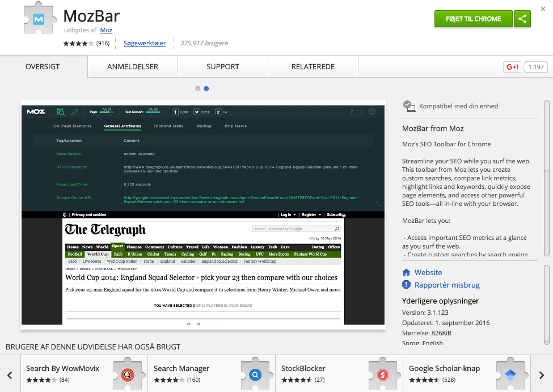This screenshot has height=392, width=553.
Task: Open the Moz developer link
Action: (106, 30)
